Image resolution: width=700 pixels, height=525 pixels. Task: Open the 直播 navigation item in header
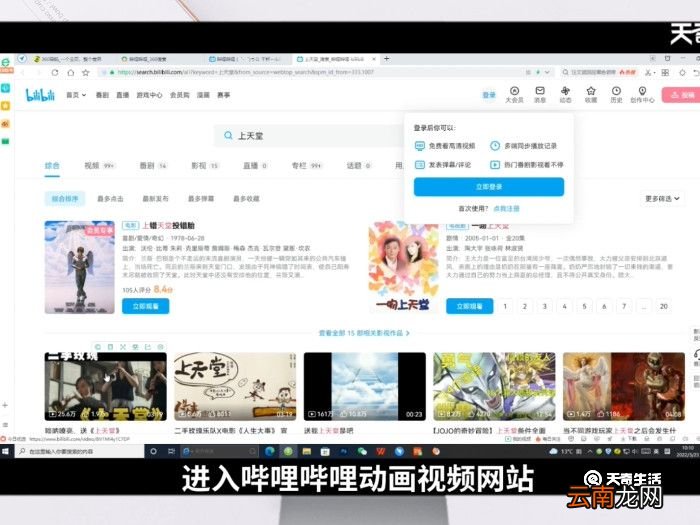click(123, 95)
